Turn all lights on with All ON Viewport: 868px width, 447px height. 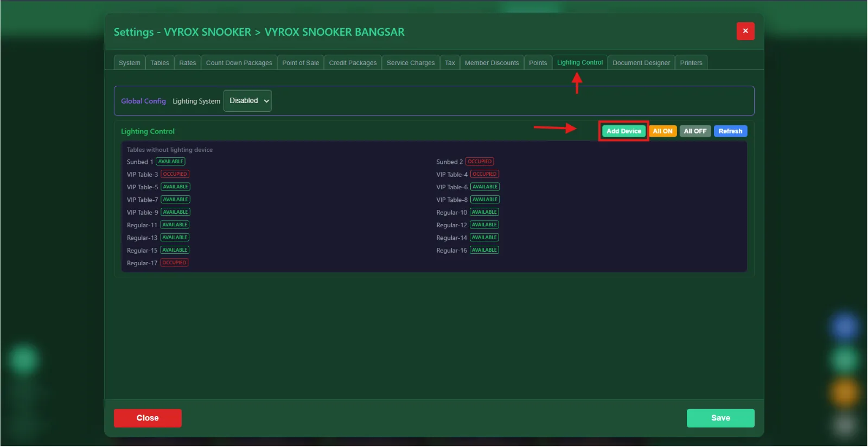click(x=663, y=131)
